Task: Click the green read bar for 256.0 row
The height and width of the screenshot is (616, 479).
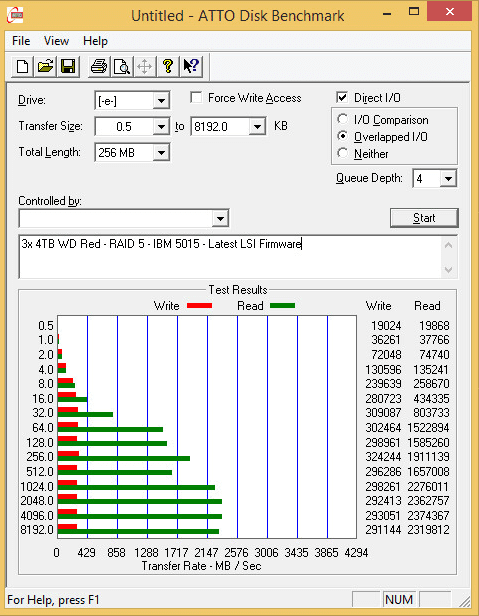Action: [124, 458]
